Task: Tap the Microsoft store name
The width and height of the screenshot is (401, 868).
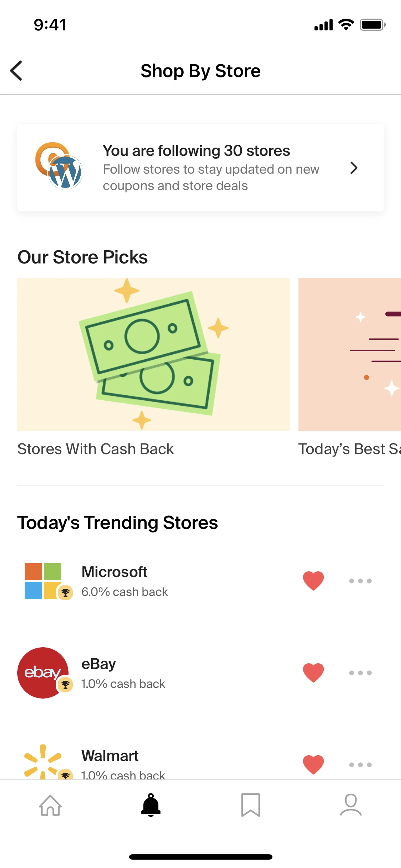Action: point(114,572)
